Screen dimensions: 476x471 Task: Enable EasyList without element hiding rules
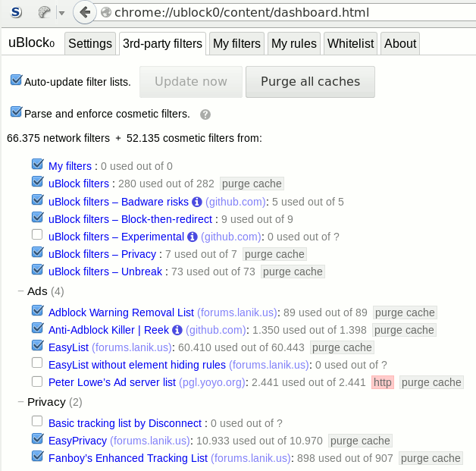[x=37, y=363]
